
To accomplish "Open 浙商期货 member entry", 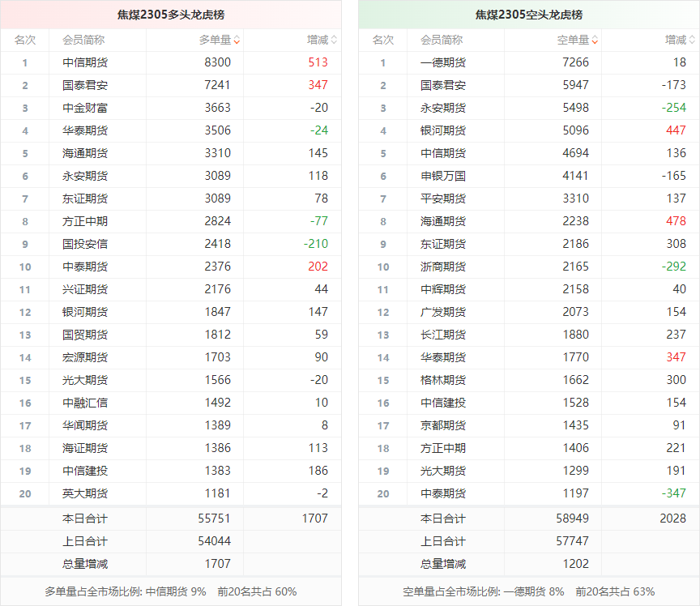I will tap(443, 267).
